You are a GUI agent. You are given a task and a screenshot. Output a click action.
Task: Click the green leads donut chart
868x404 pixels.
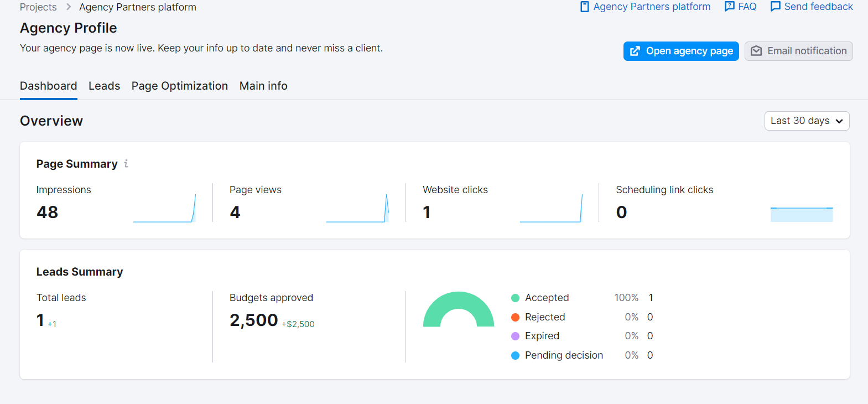point(459,302)
